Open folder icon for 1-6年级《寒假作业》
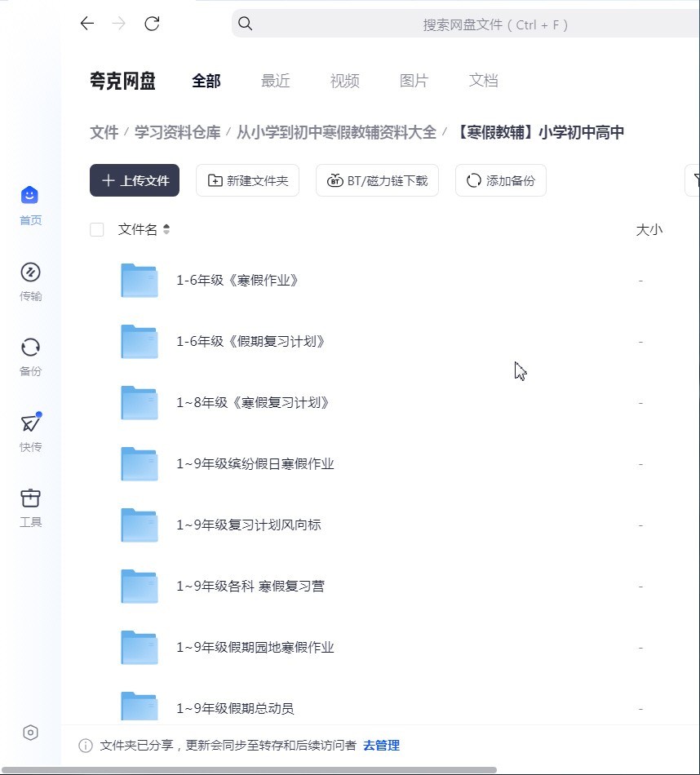The height and width of the screenshot is (775, 700). point(140,281)
